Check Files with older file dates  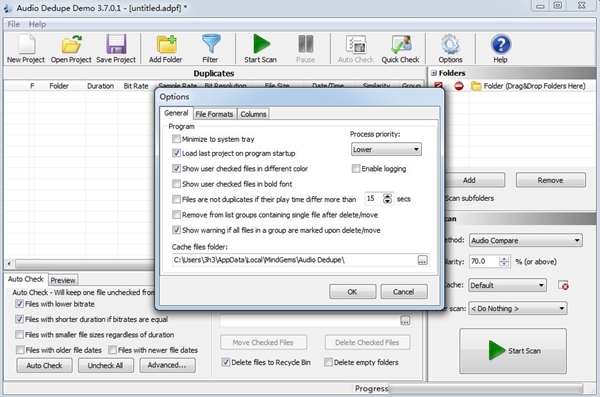pyautogui.click(x=20, y=350)
